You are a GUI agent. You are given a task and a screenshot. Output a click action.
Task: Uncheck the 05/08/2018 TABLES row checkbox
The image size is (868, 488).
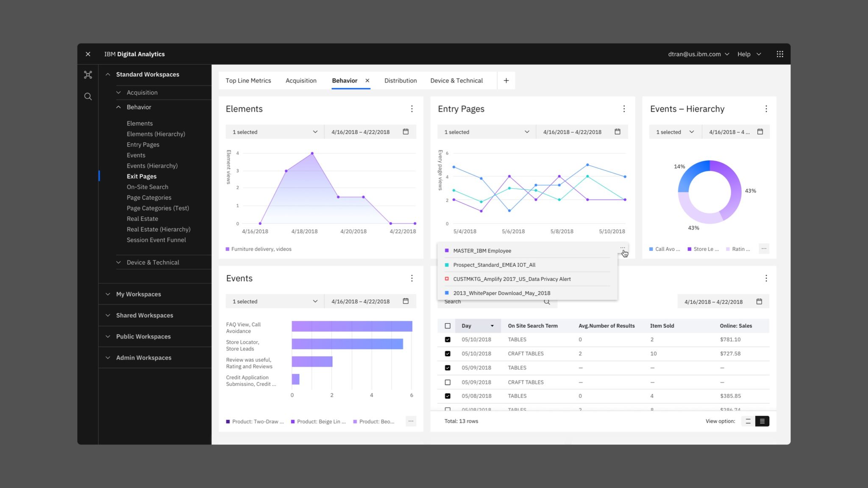click(x=448, y=396)
